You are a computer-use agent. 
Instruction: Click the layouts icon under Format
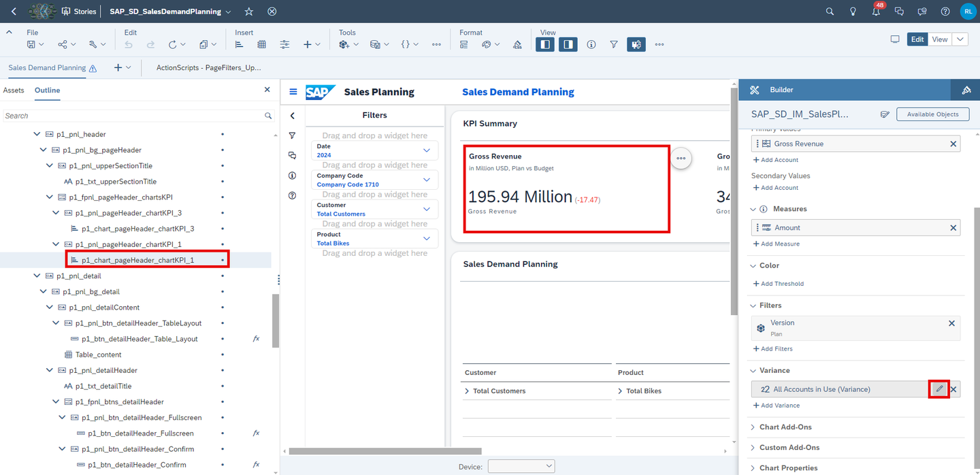[464, 44]
